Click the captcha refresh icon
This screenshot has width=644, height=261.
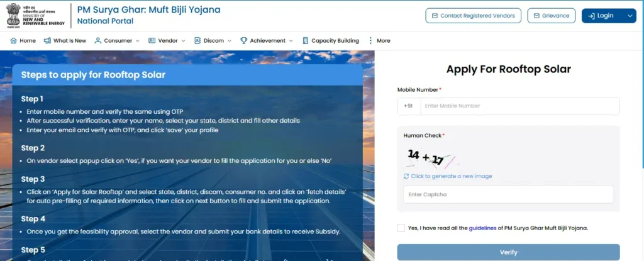coord(406,176)
